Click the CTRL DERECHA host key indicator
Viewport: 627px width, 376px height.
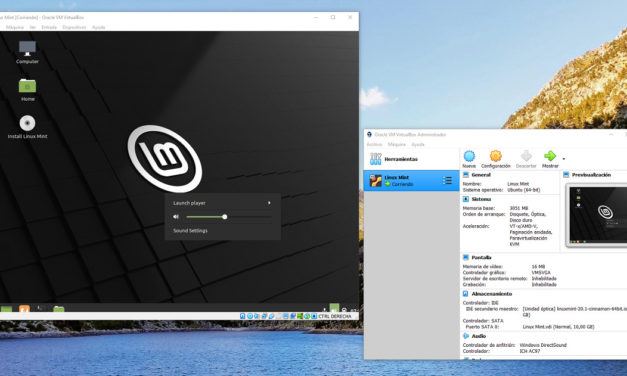coord(335,316)
